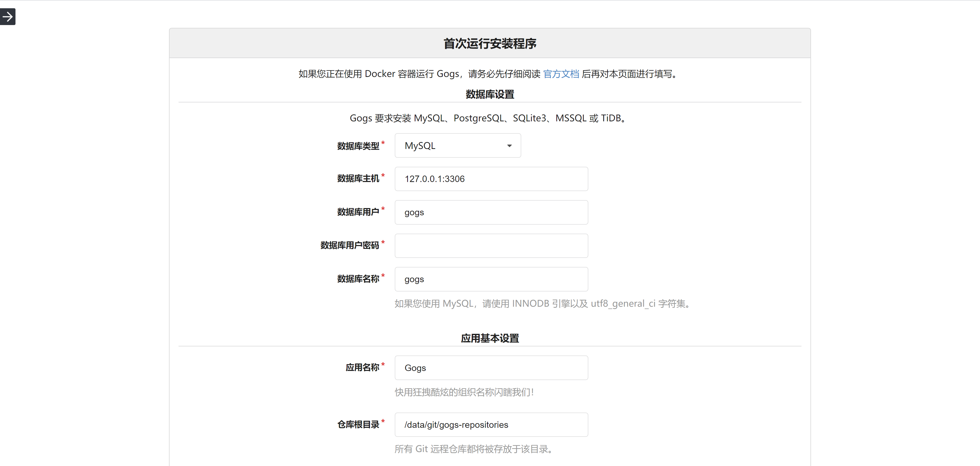Click the 仓库根目录 label
This screenshot has width=980, height=466.
358,425
